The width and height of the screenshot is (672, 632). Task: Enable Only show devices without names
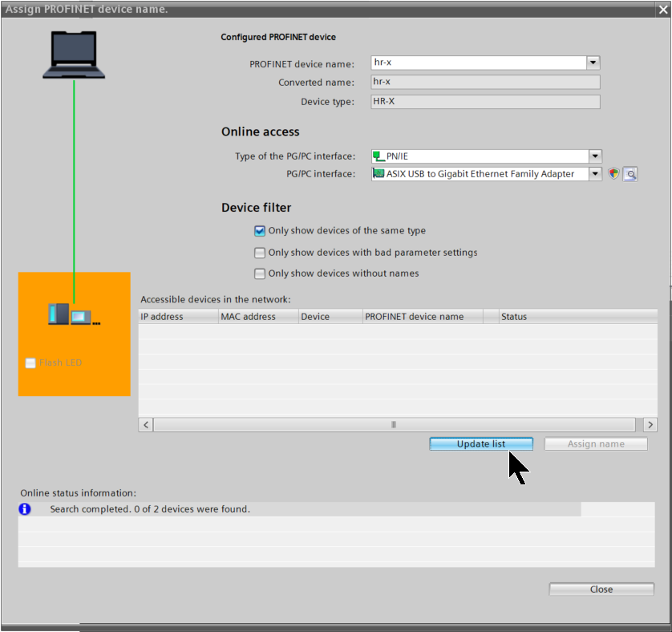[x=260, y=273]
